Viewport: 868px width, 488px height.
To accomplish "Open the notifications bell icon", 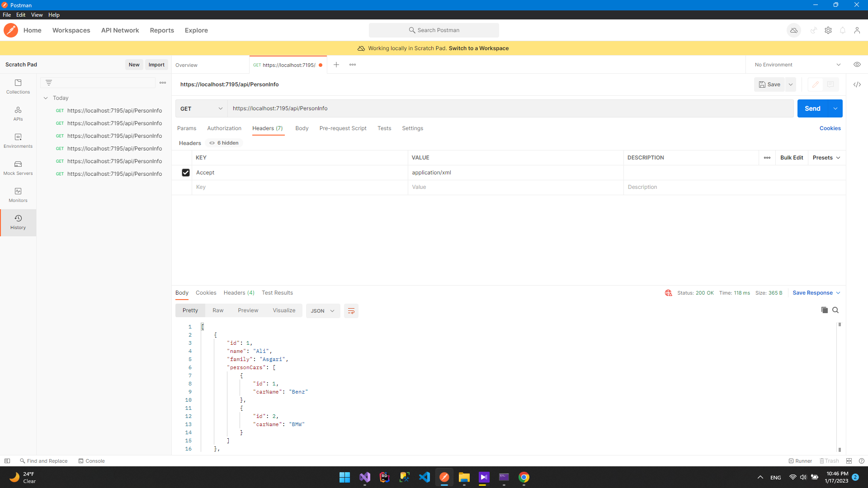I will [x=843, y=30].
